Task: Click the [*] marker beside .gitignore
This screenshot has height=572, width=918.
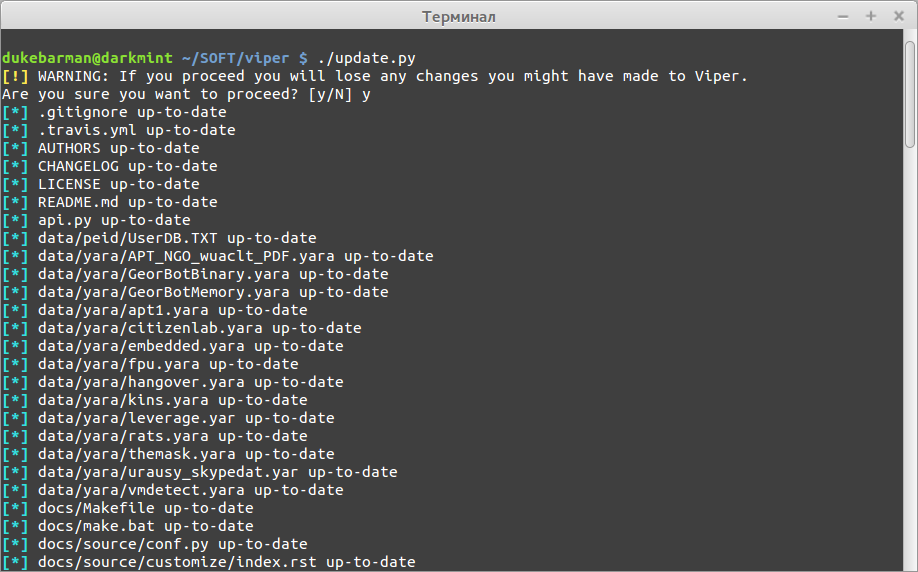Action: click(15, 112)
